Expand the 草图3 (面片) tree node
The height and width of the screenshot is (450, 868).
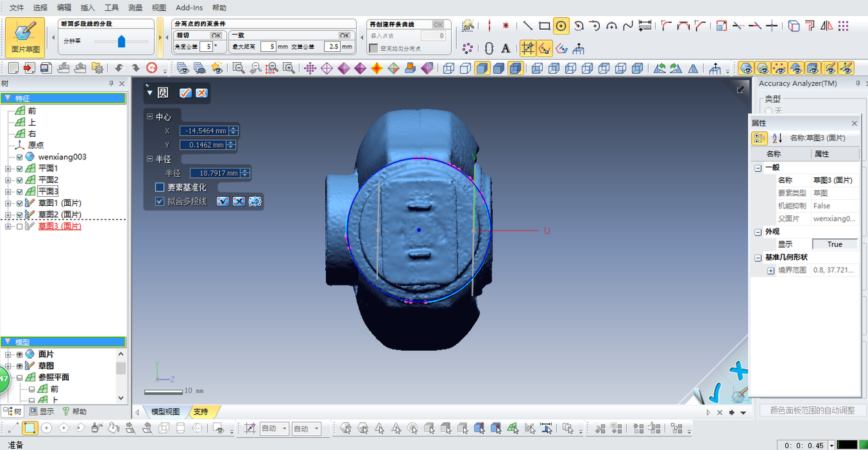8,227
